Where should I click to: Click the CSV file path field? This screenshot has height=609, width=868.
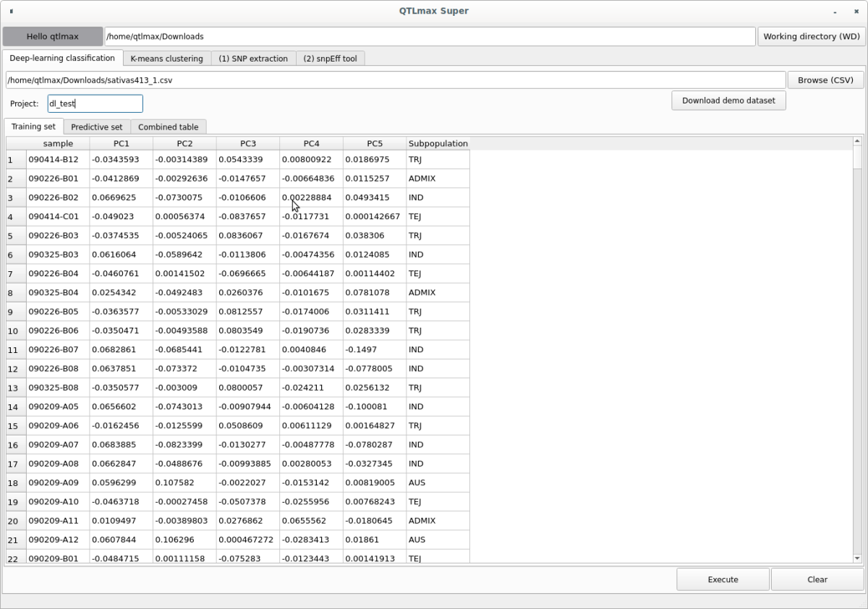tap(395, 80)
